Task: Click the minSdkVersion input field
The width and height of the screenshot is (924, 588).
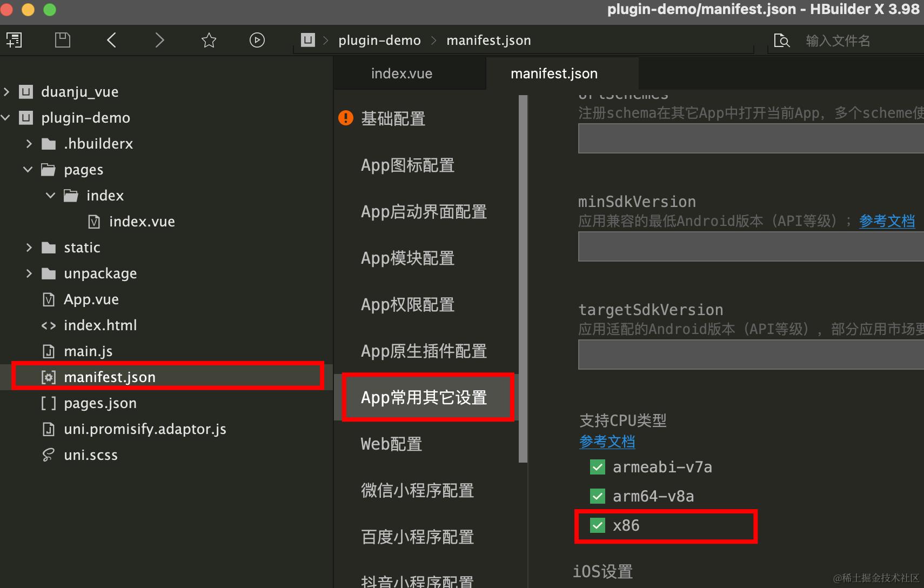Action: 751,246
